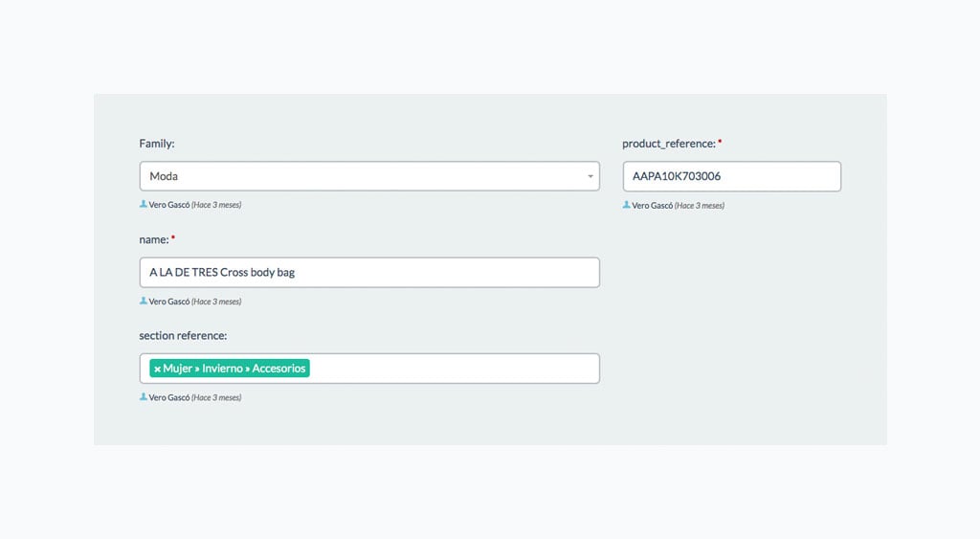
Task: Click the Family dropdown arrow
Action: pos(590,176)
